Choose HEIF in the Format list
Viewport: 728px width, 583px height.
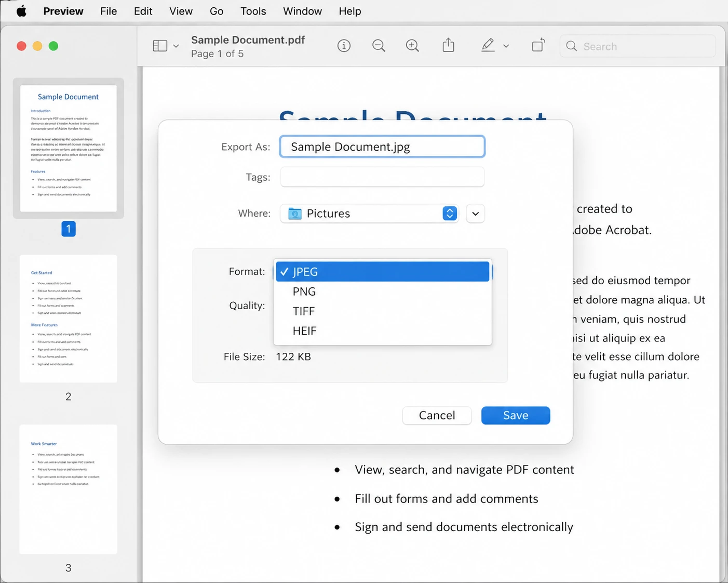383,331
